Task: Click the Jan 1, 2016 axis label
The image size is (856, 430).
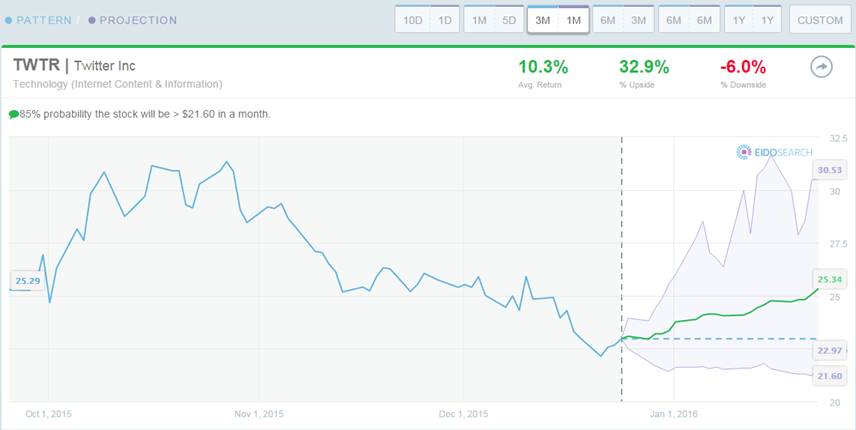Action: coord(674,414)
